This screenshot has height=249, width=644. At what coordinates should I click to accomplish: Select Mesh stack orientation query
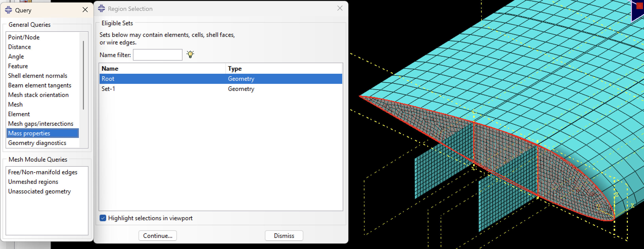click(x=38, y=95)
